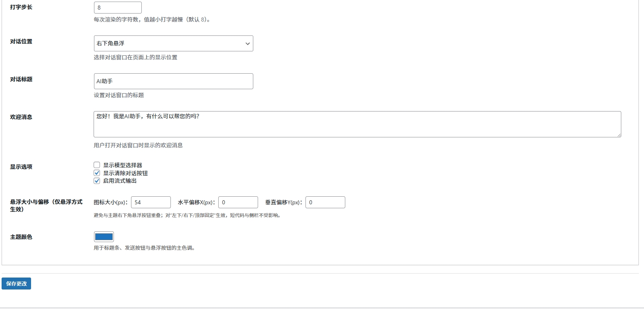The width and height of the screenshot is (644, 309).
Task: Uncheck the 显示清除对话按钮 checkbox
Action: [x=97, y=173]
